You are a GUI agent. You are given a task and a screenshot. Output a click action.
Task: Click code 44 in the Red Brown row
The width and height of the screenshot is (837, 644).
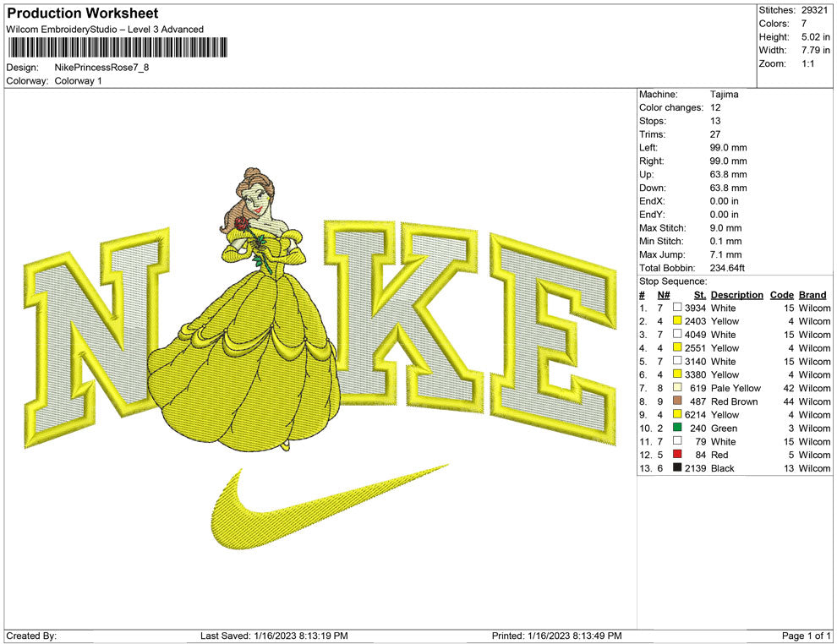[789, 401]
